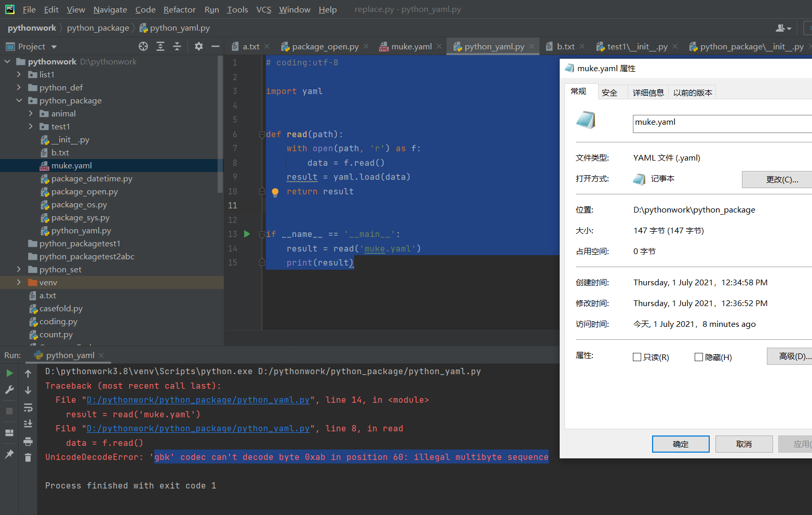Screen dimensions: 812x515
Task: Enable the 只读(R) read-only checkbox
Action: 637,357
